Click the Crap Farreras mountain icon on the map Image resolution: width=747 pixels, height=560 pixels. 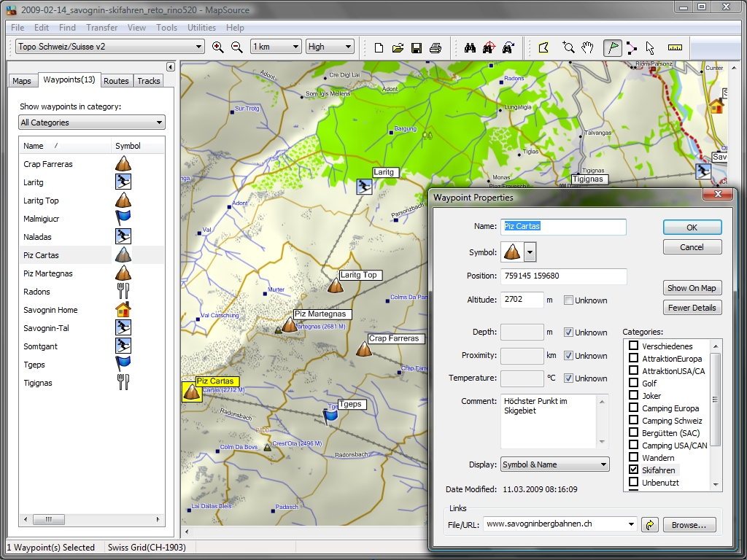[364, 349]
